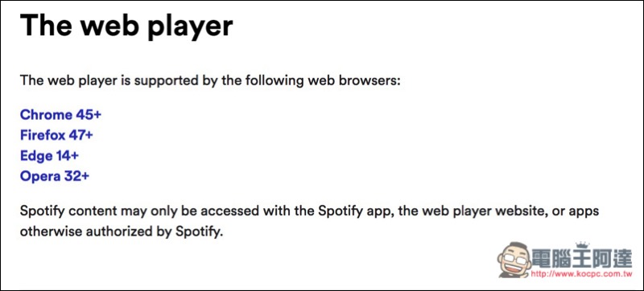Follow the Edge 14+ link
Viewport: 644px width, 291px height.
[49, 156]
